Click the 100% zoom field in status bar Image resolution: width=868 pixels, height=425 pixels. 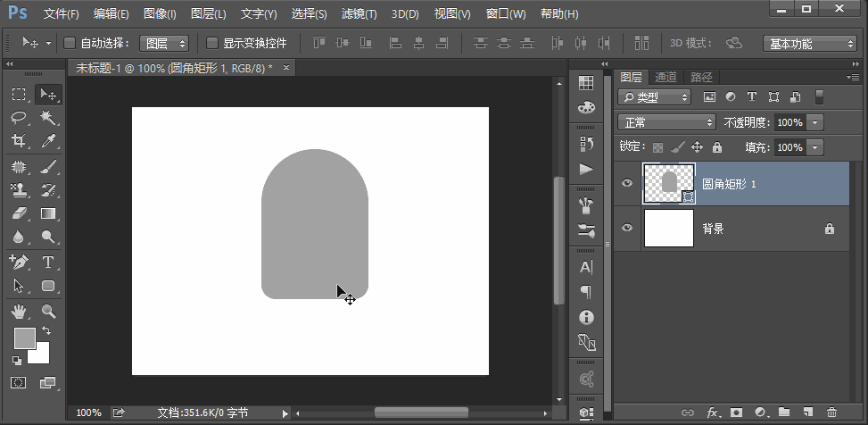click(88, 412)
